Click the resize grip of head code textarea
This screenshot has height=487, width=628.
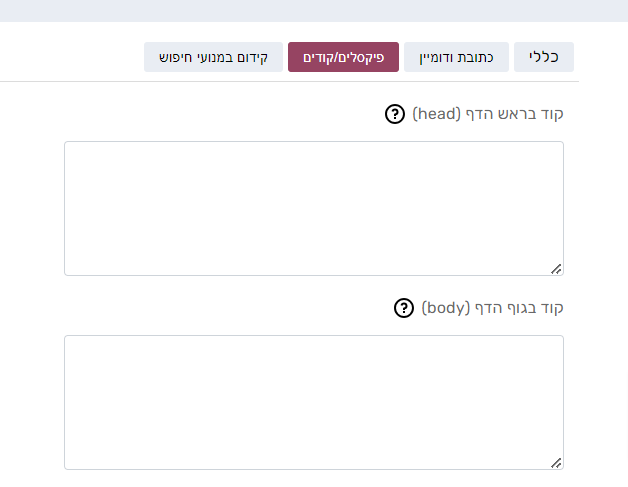coord(556,268)
